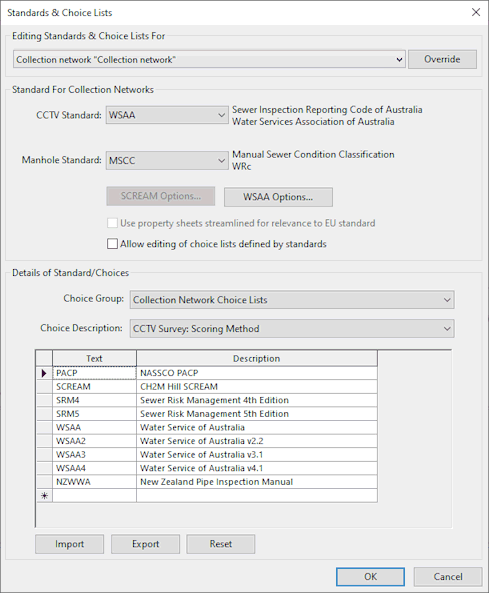Image resolution: width=489 pixels, height=593 pixels.
Task: Open WSAA Options
Action: 278,197
